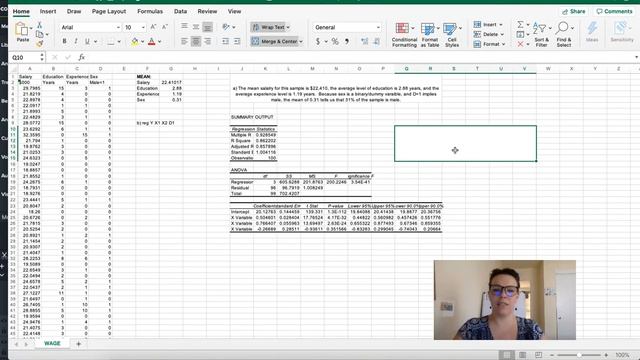The image size is (640, 360).
Task: Open the Insert cells menu button
Action: coord(488,24)
